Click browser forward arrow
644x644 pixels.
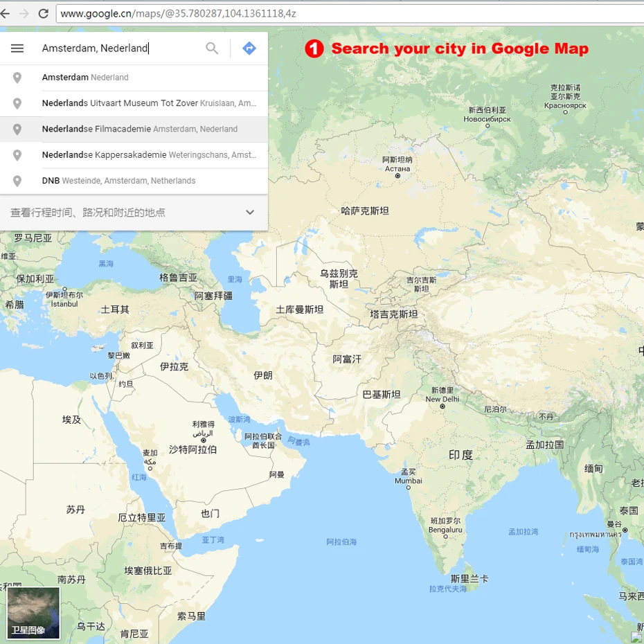24,14
